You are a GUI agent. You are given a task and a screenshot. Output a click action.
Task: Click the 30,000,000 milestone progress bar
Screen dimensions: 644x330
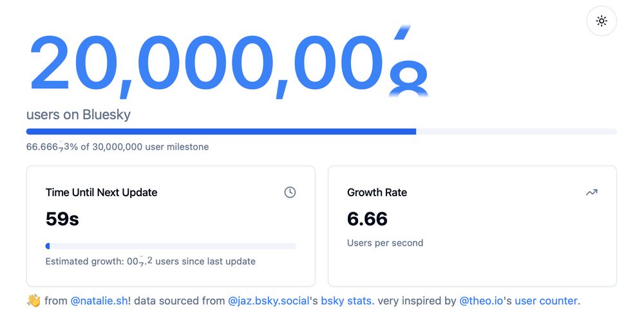321,132
